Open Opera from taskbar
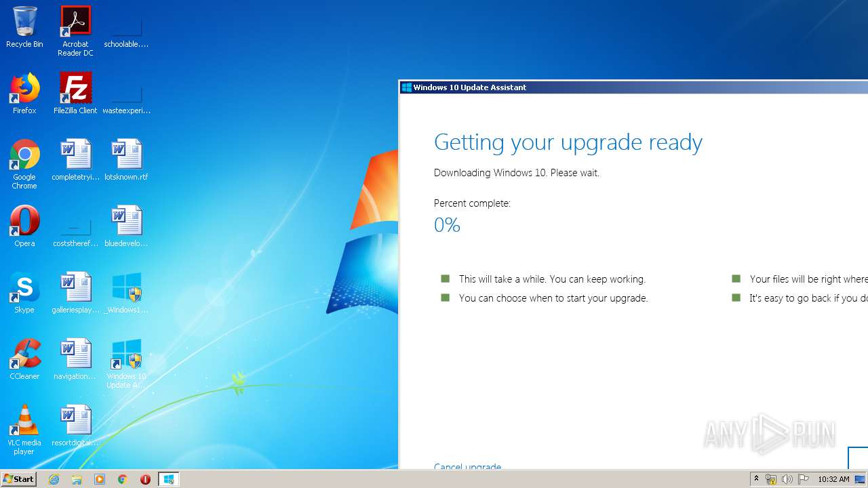The height and width of the screenshot is (488, 868). click(x=145, y=479)
